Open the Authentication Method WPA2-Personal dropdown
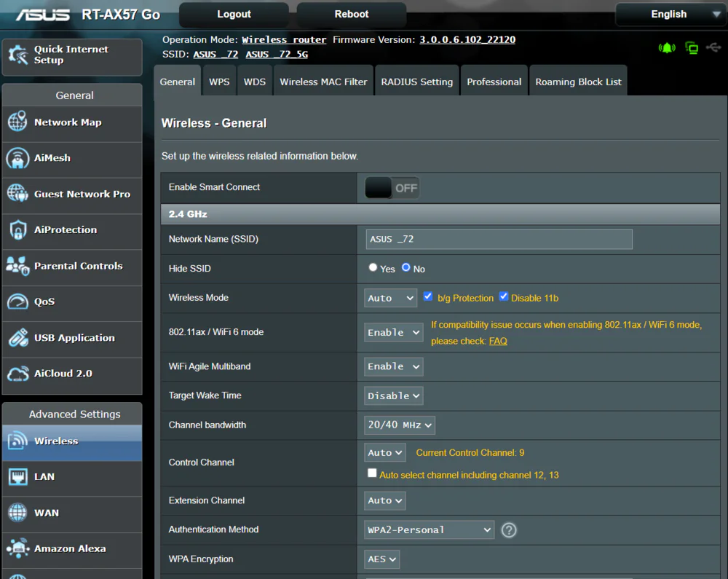 point(429,529)
